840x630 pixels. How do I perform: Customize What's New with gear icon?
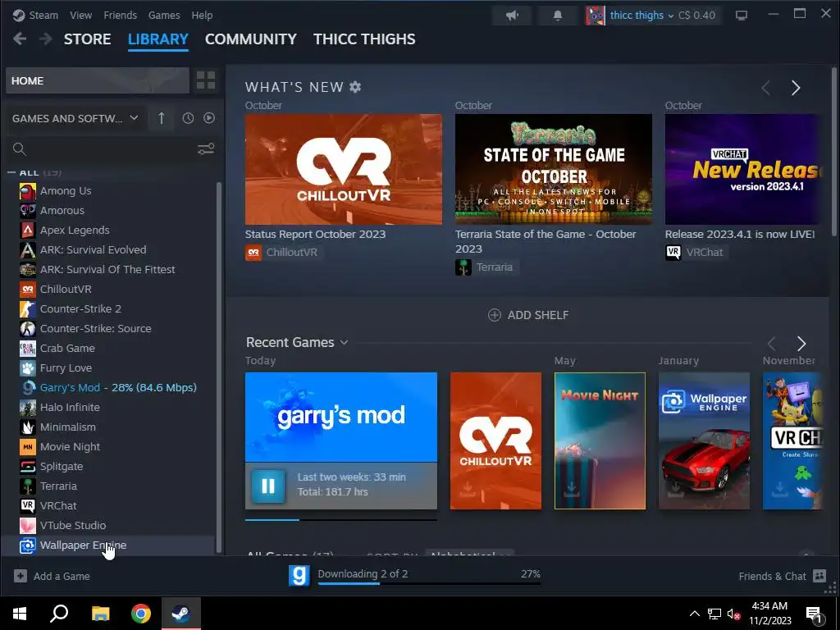pyautogui.click(x=355, y=87)
